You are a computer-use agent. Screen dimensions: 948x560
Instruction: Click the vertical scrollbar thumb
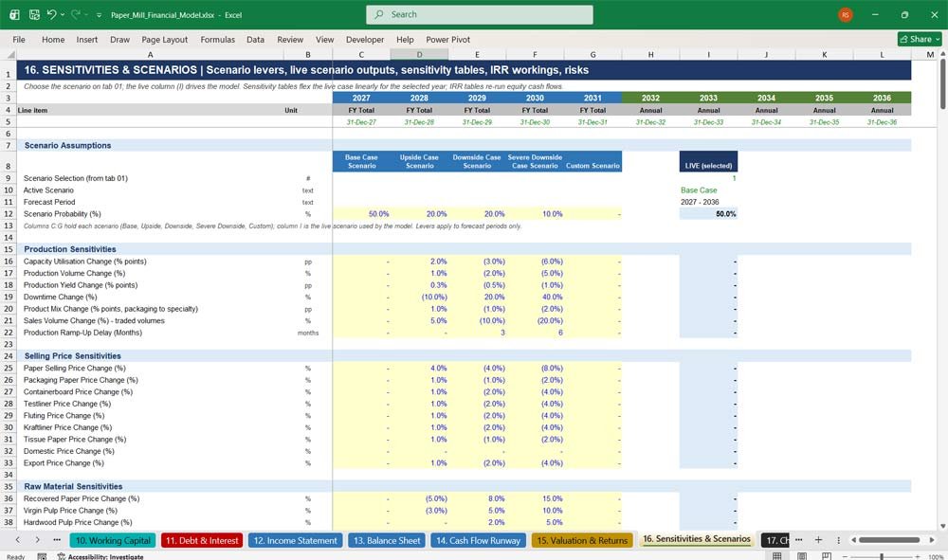[942, 84]
